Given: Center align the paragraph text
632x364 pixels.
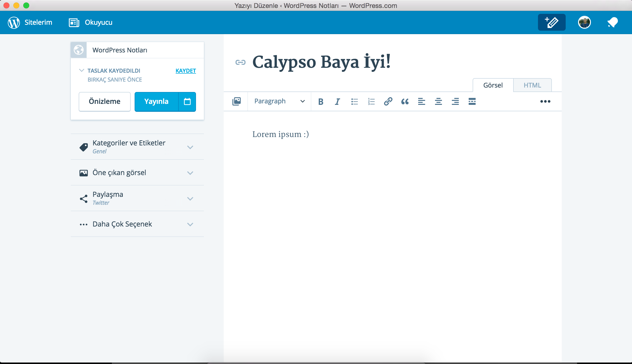Looking at the screenshot, I should point(438,101).
